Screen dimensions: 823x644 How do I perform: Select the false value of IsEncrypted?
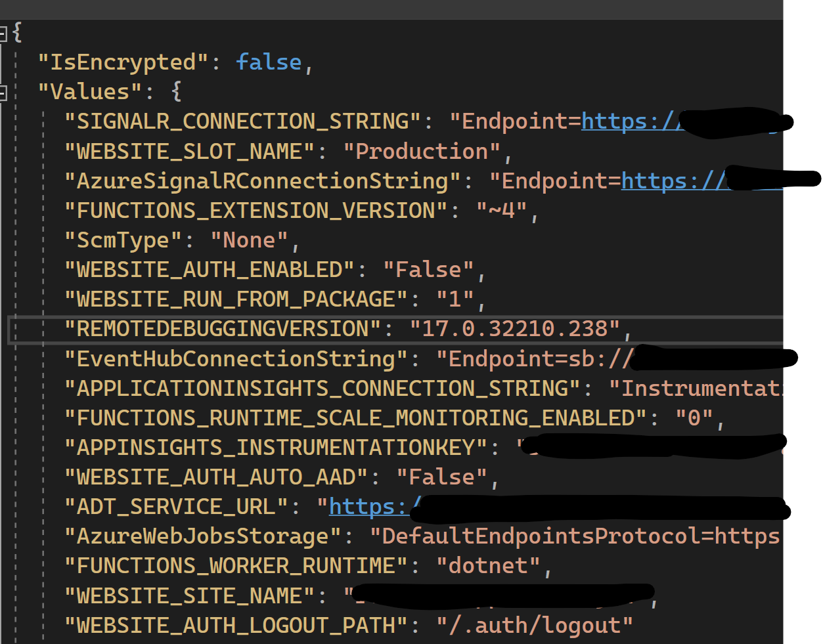point(269,62)
